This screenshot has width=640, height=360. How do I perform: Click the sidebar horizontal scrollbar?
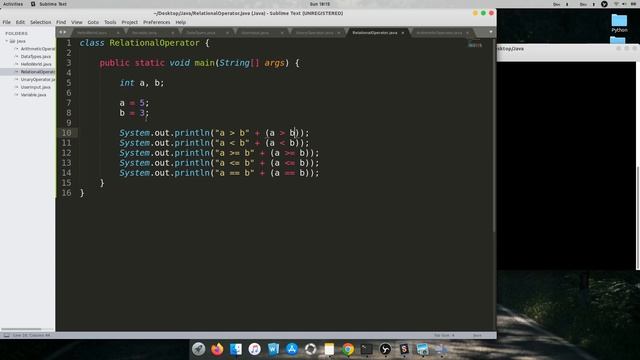point(21,329)
